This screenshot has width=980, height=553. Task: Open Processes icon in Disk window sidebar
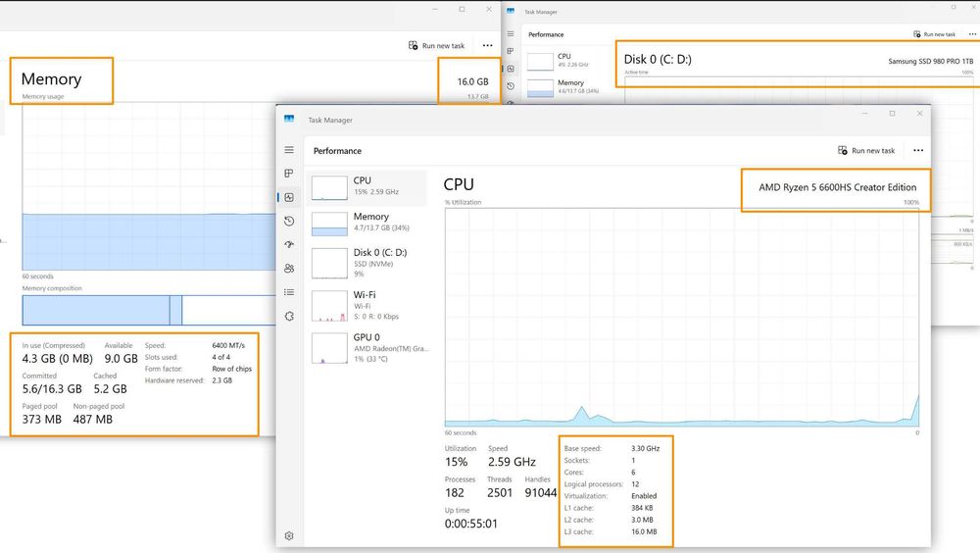pyautogui.click(x=511, y=51)
